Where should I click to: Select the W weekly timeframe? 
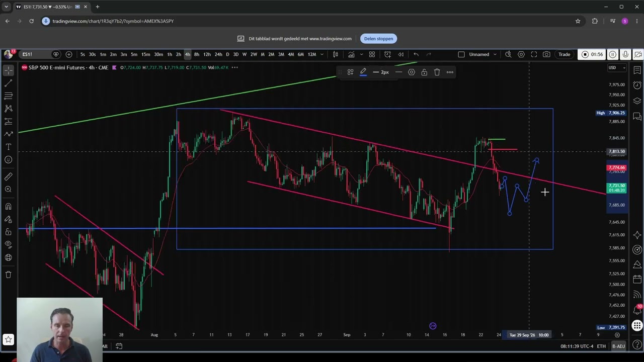click(245, 54)
